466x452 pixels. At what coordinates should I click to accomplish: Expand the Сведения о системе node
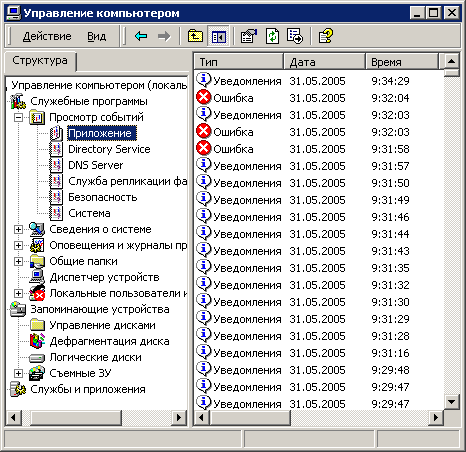pos(19,229)
